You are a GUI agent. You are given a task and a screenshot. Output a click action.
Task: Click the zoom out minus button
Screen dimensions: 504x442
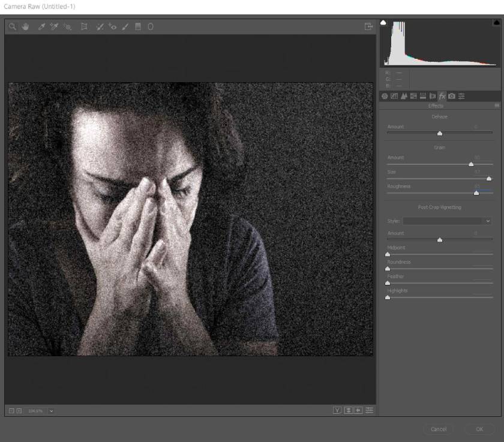coord(11,411)
